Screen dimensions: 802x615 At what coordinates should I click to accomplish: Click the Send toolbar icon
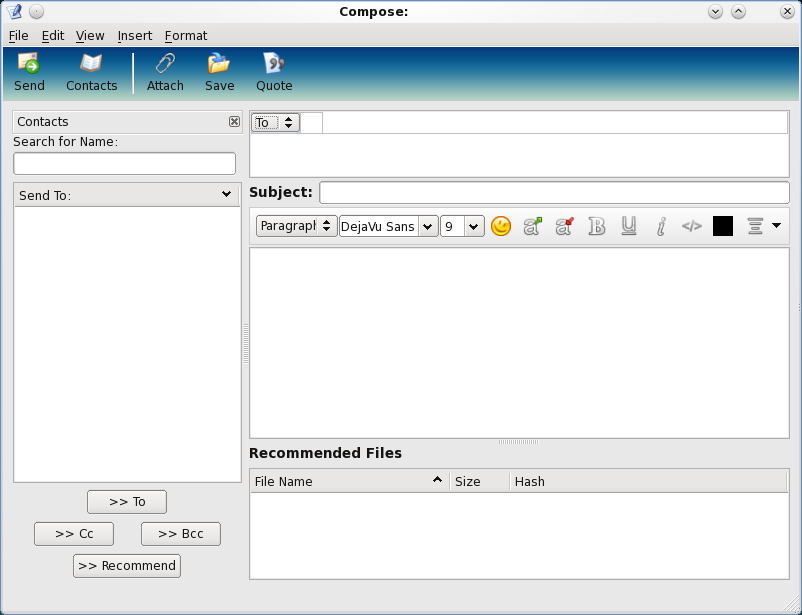click(x=29, y=72)
